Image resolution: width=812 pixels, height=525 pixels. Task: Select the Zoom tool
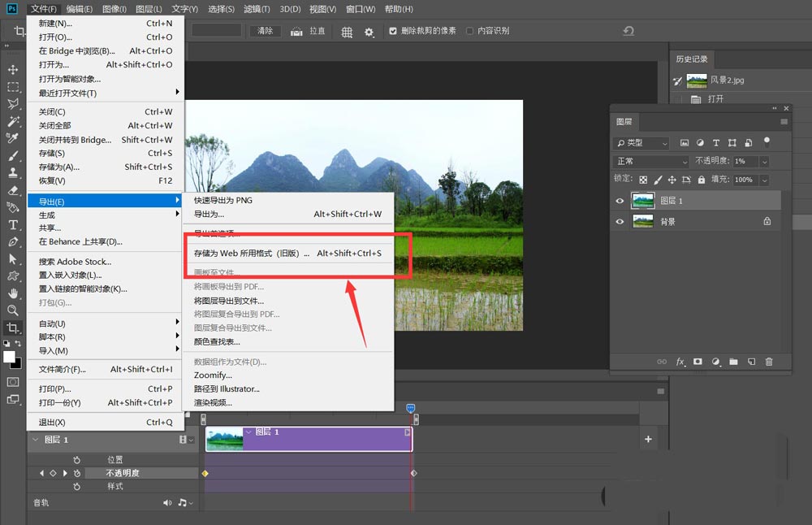(x=13, y=310)
